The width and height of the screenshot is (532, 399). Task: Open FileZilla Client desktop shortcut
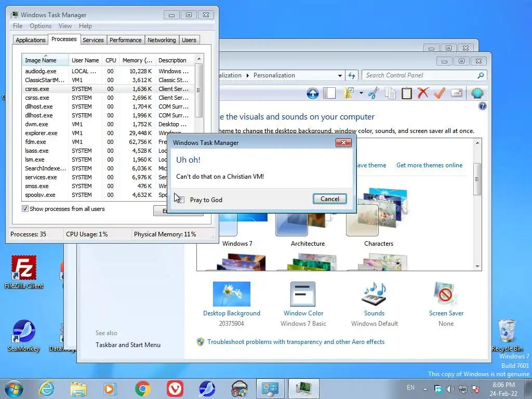[24, 272]
